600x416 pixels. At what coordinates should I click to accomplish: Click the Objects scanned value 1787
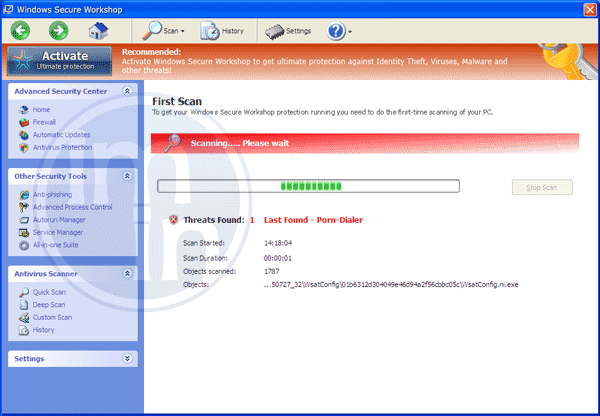point(271,271)
